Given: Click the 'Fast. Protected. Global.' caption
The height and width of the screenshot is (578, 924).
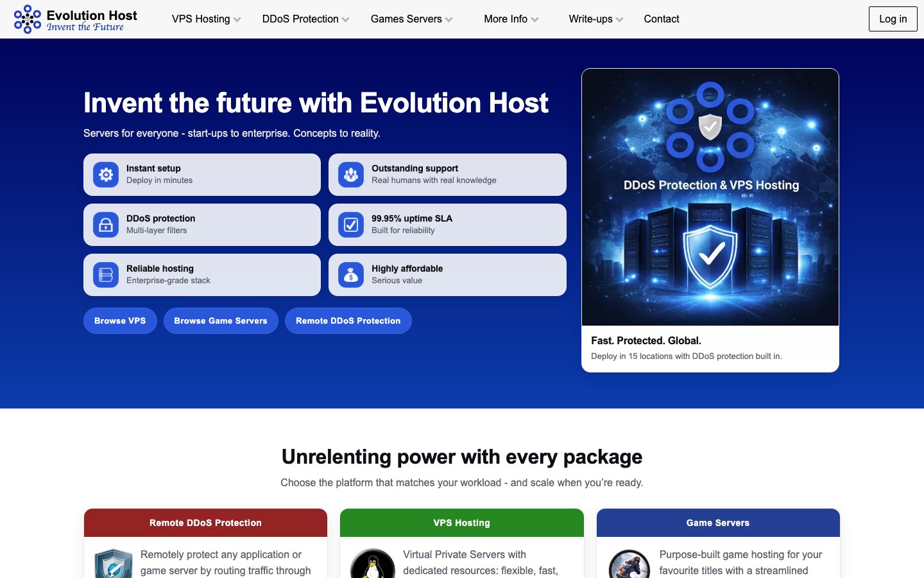Looking at the screenshot, I should (x=646, y=340).
